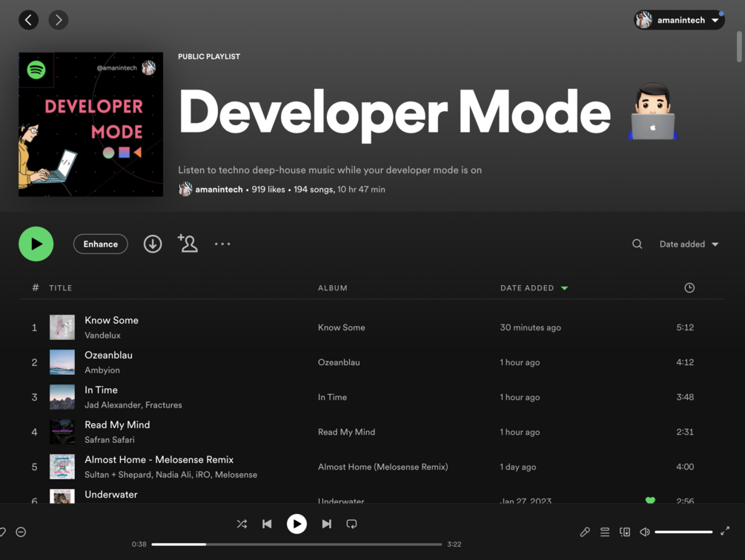Open artist Melosense
The height and width of the screenshot is (560, 745).
pos(236,475)
